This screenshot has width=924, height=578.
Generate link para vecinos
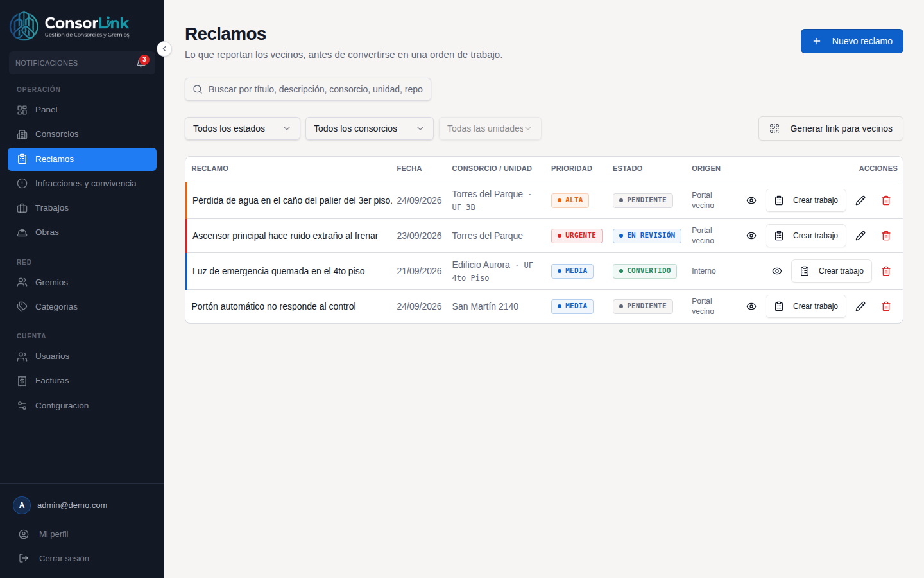pos(831,128)
